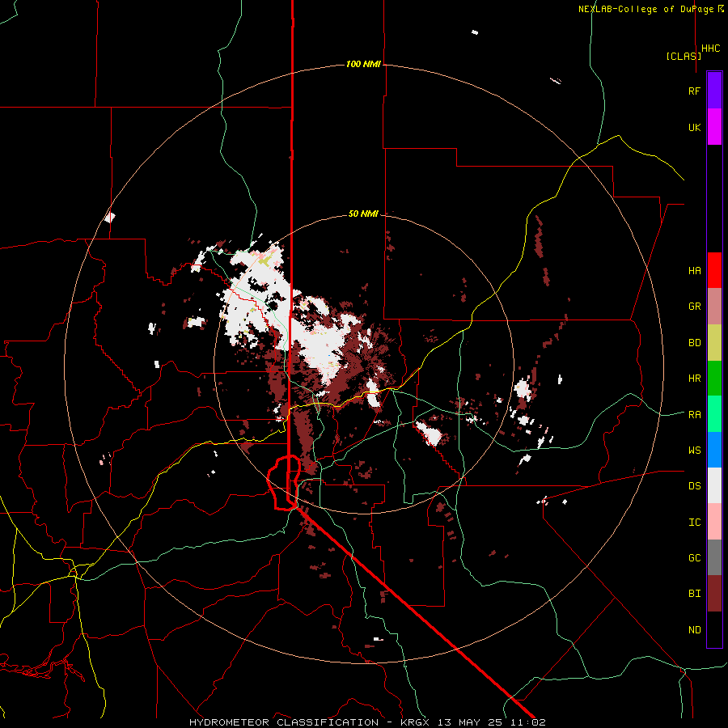Click the RA legend label

pyautogui.click(x=694, y=414)
